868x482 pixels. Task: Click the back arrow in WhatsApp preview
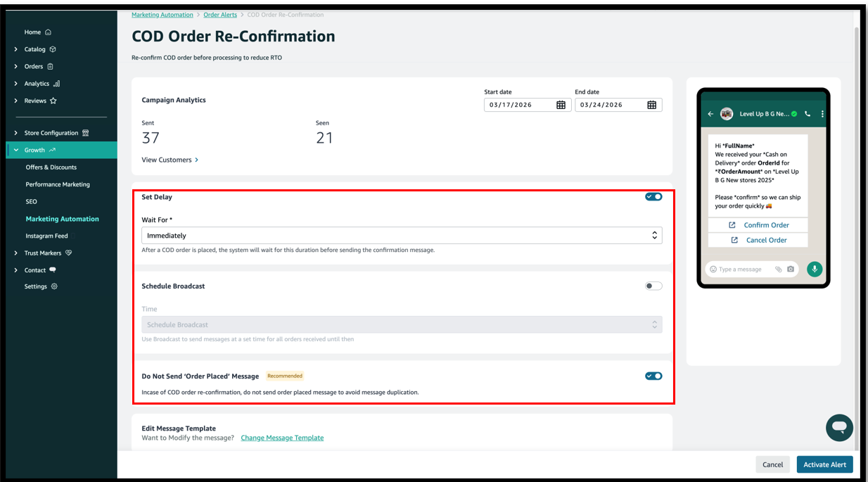710,113
